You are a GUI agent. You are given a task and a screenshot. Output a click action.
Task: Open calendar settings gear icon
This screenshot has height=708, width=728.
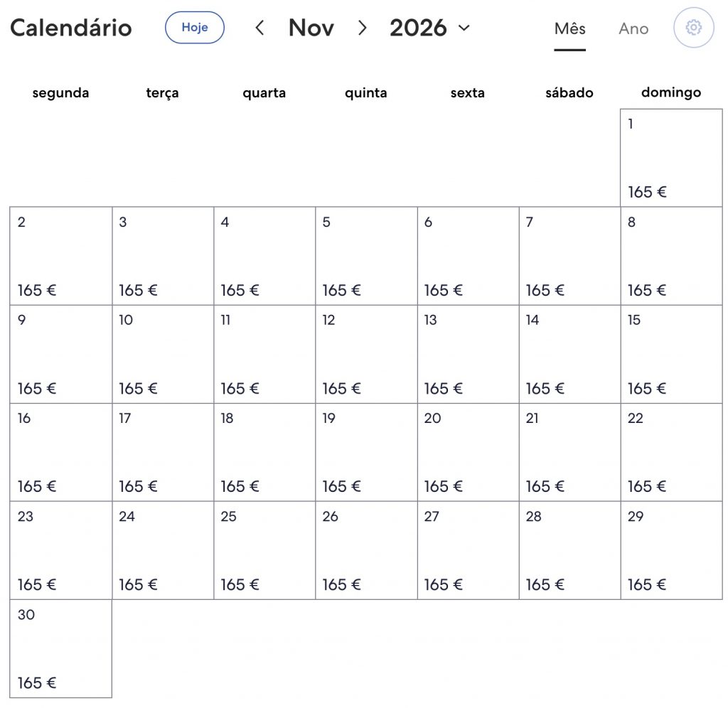(693, 28)
